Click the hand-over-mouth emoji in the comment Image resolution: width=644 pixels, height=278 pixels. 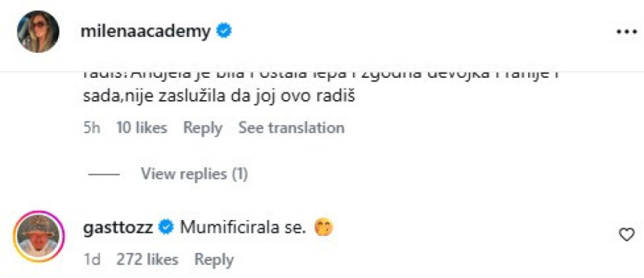323,227
